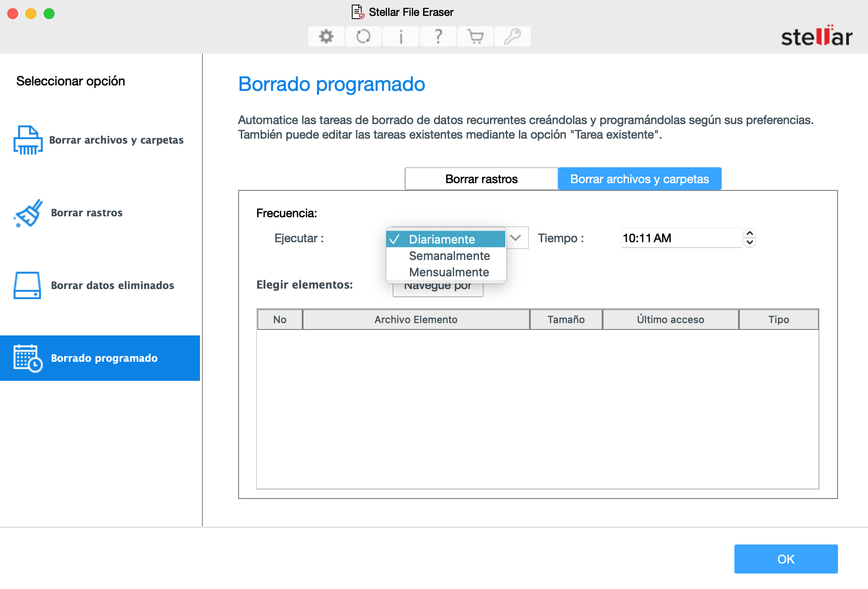
Task: Choose Mensualmente from the frequency list
Action: [x=446, y=272]
